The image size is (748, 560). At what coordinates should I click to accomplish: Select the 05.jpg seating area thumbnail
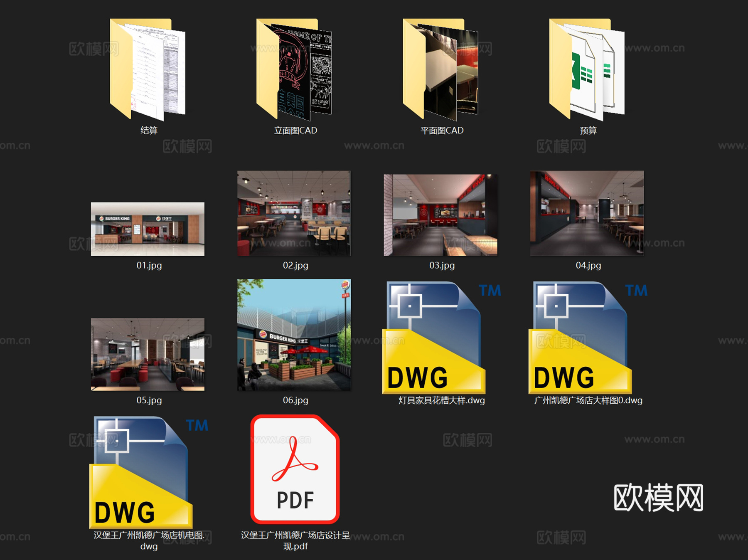(x=148, y=354)
